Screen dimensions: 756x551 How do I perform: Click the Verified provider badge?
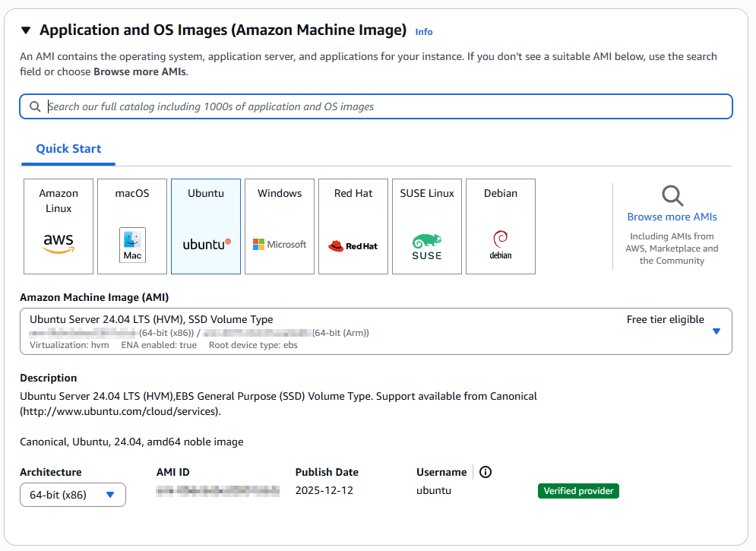click(578, 490)
